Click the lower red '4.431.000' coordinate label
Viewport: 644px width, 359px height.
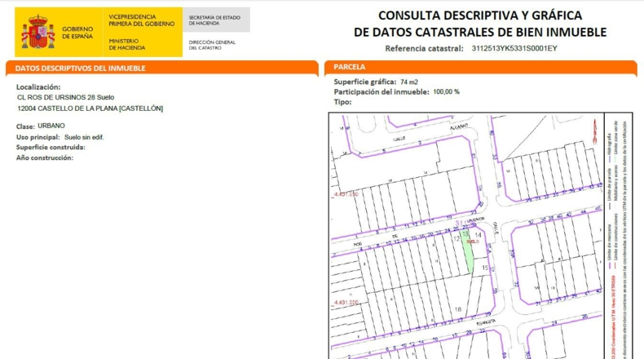(x=346, y=303)
